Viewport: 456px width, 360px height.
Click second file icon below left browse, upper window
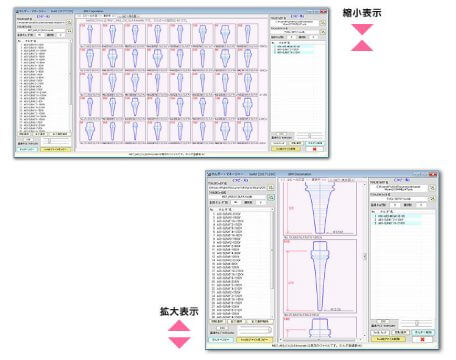point(70,31)
